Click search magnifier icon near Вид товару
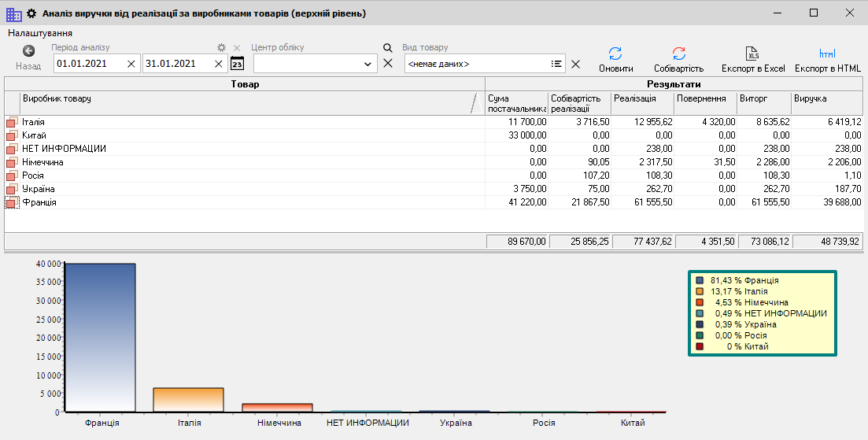 (387, 48)
